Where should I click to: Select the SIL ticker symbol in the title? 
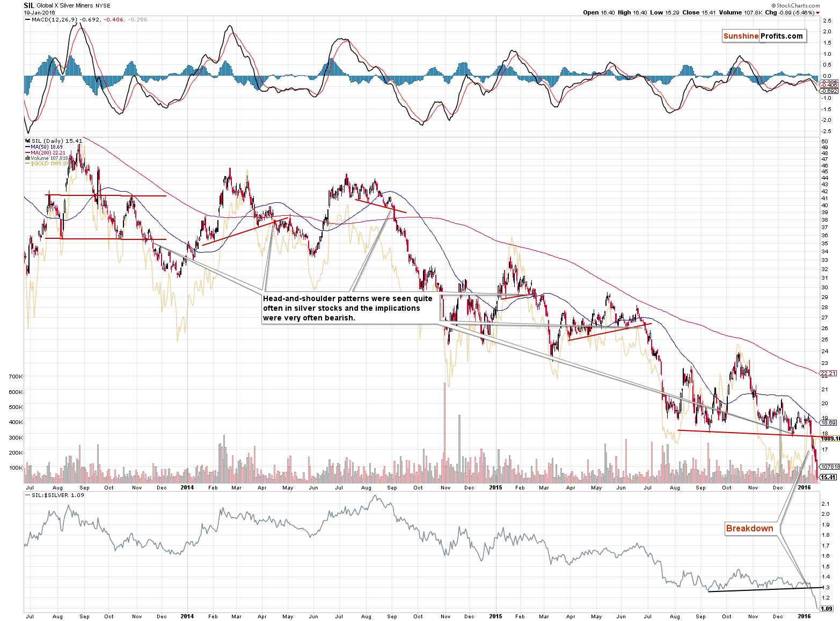[29, 5]
